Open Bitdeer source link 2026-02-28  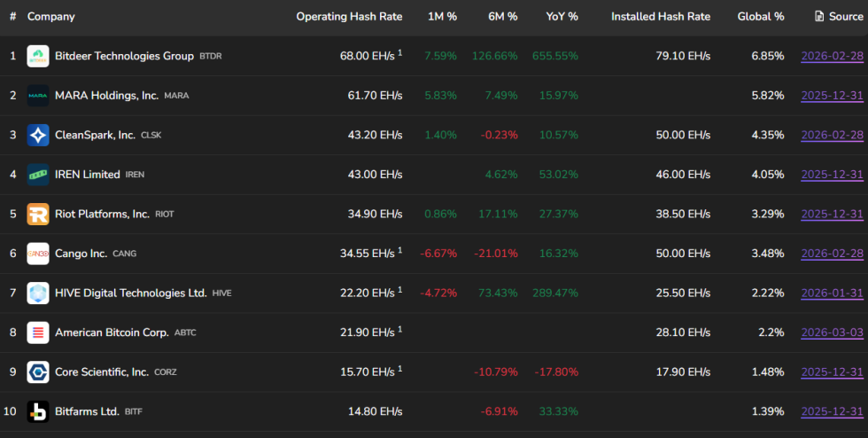click(x=832, y=56)
